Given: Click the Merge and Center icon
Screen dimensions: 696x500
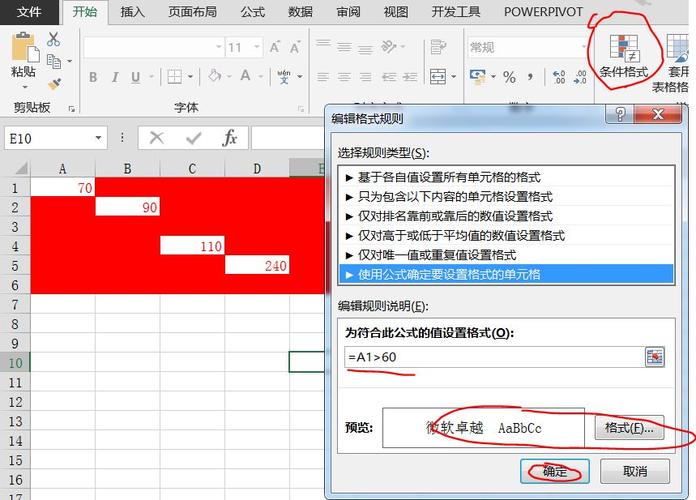Looking at the screenshot, I should 438,76.
